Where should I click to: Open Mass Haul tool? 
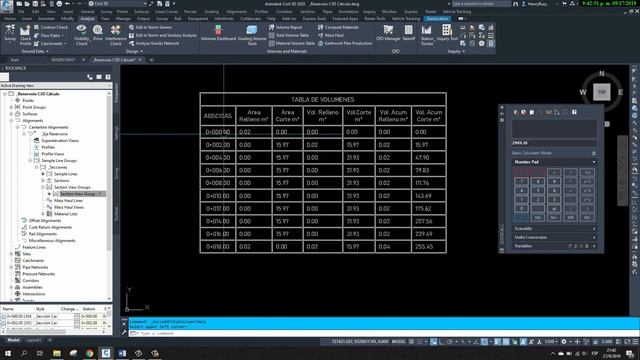330,36
